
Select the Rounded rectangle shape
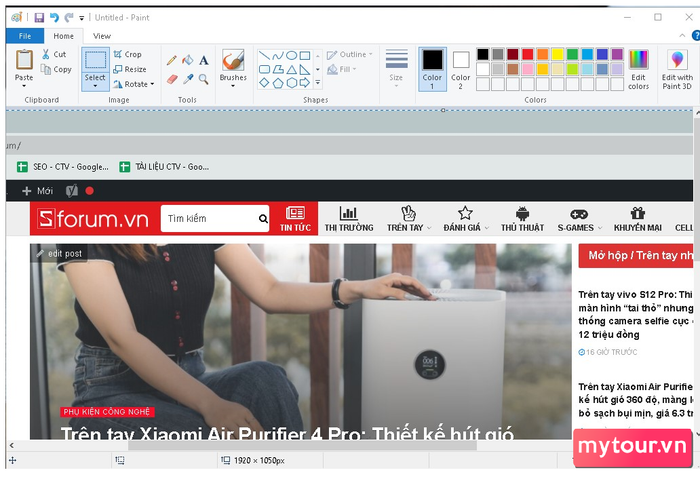pyautogui.click(x=264, y=69)
